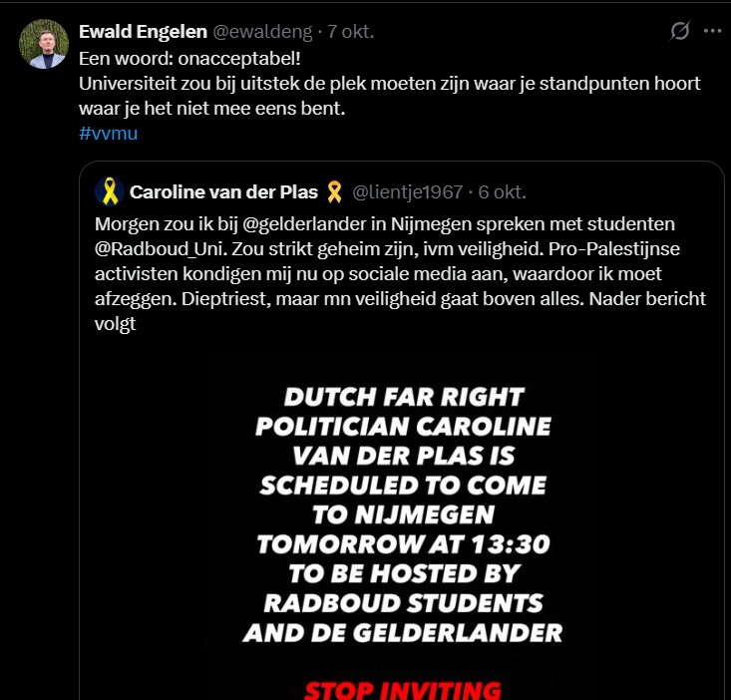731x700 pixels.
Task: Open the three-dot more options menu
Action: tap(712, 31)
